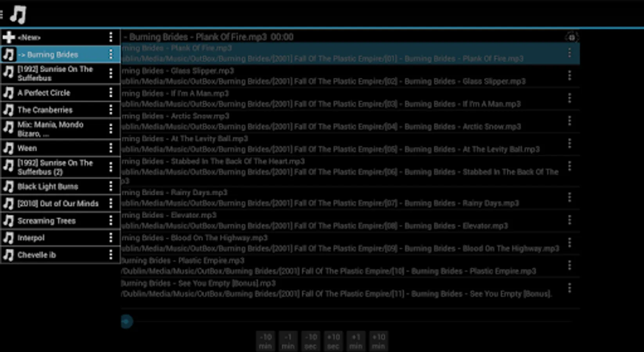Open the three-dot menu for track Arctic Snow.mp3
The height and width of the screenshot is (352, 644).
[570, 121]
